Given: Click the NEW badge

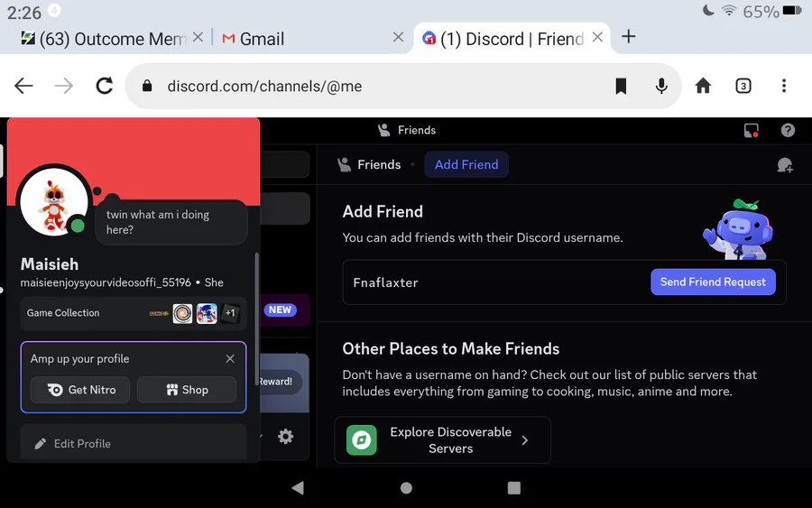Looking at the screenshot, I should 281,309.
